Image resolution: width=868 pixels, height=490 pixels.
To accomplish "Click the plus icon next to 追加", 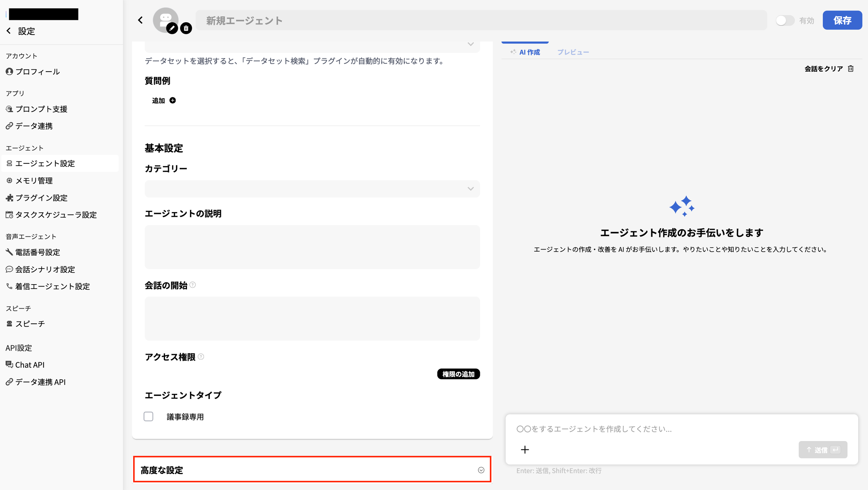I will click(x=173, y=100).
